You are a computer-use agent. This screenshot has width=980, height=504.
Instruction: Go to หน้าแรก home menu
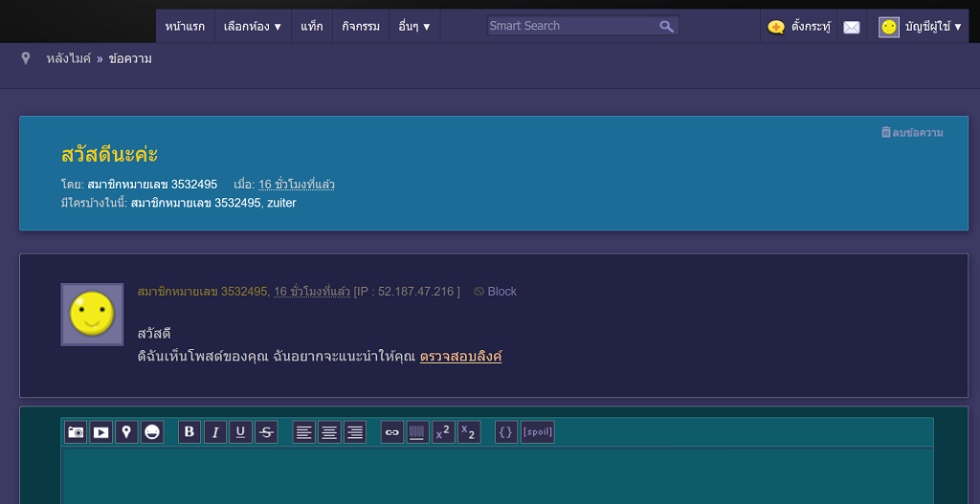point(185,26)
